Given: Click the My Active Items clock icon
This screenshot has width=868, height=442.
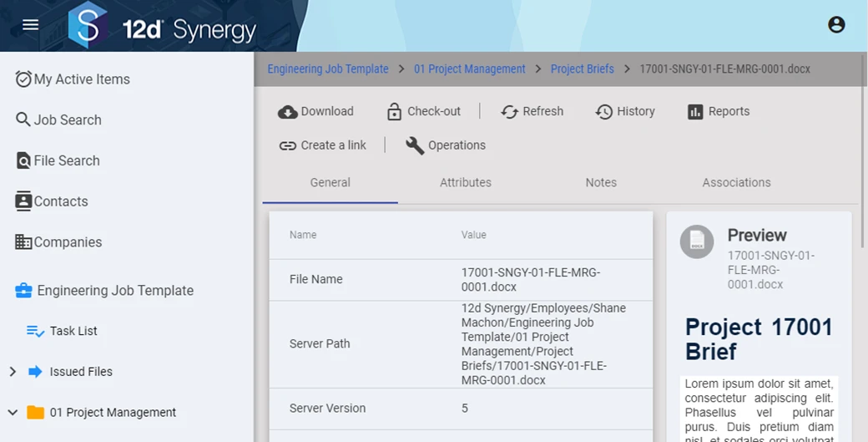Looking at the screenshot, I should tap(23, 79).
